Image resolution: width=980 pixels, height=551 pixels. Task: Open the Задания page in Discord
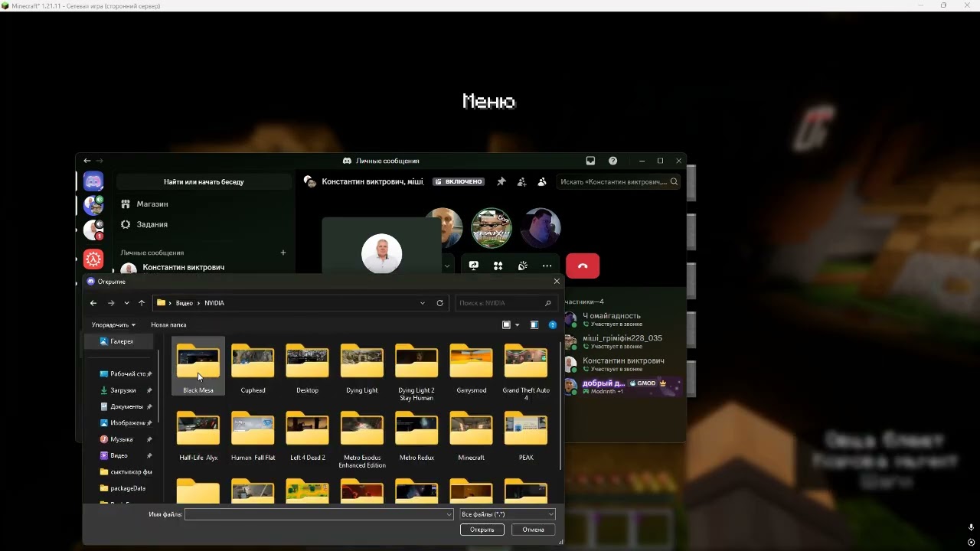click(204, 224)
